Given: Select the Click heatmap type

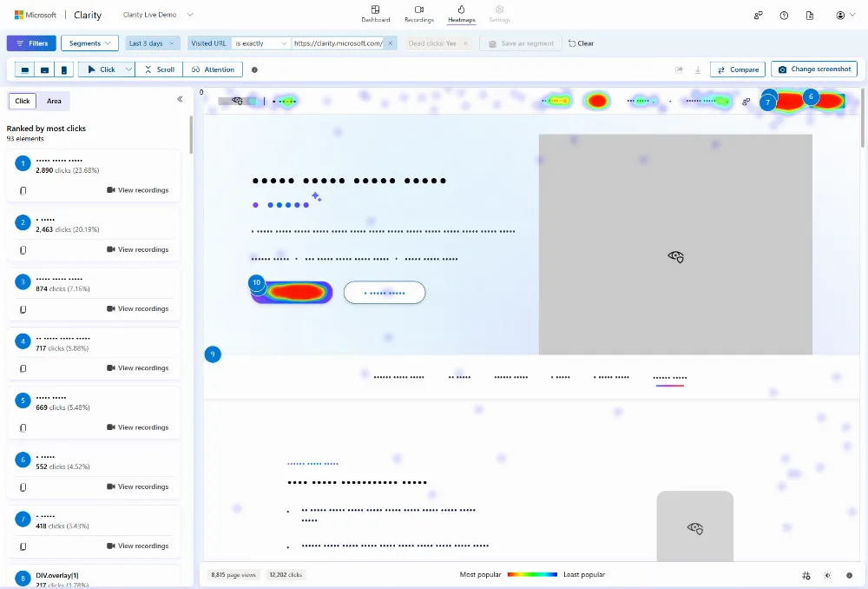Looking at the screenshot, I should (102, 69).
